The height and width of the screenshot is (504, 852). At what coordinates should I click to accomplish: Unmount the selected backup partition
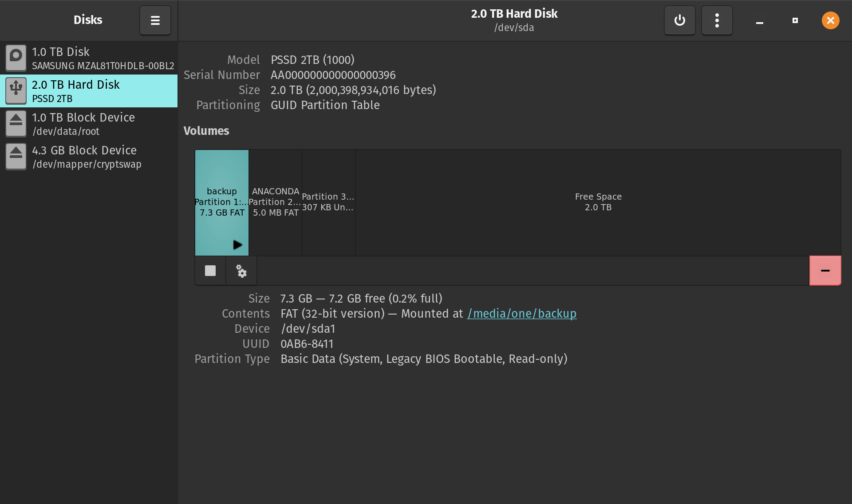point(210,271)
